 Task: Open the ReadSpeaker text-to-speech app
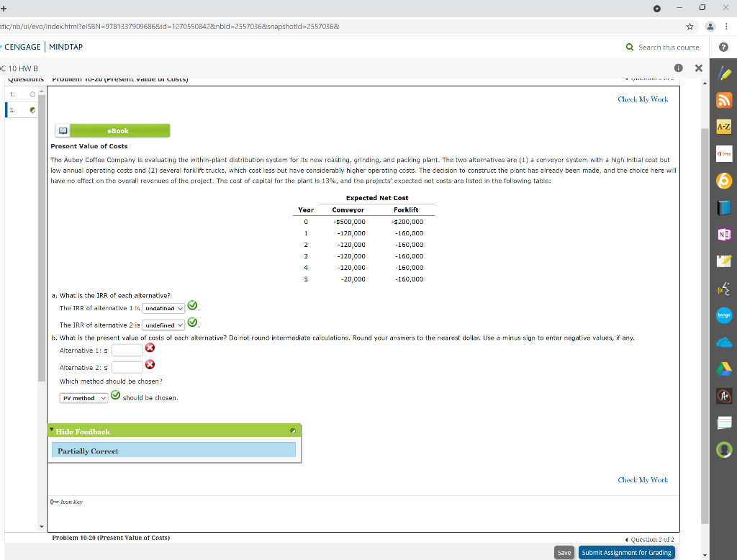tap(724, 288)
